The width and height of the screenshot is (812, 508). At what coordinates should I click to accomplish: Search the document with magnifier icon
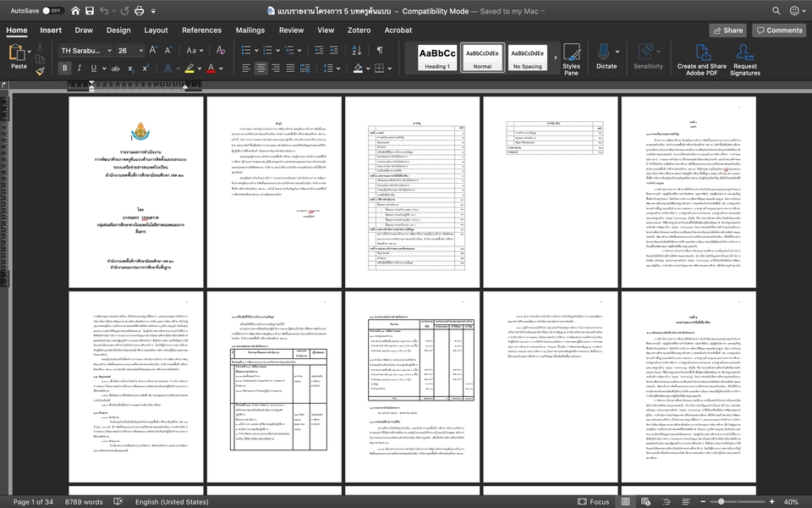[x=776, y=10]
